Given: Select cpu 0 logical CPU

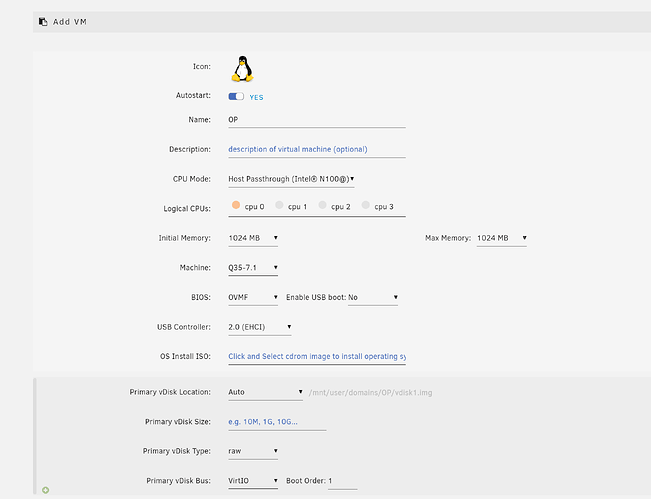Looking at the screenshot, I should point(237,206).
